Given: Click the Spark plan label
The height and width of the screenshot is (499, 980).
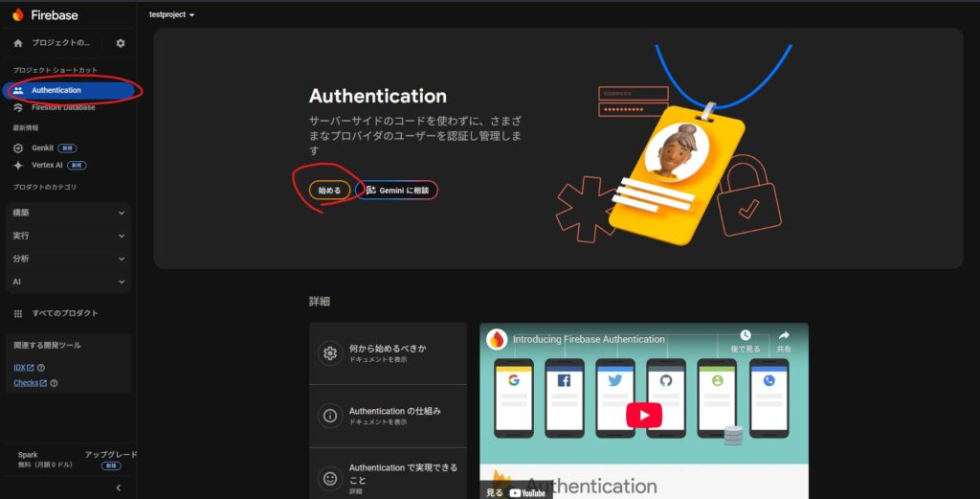Looking at the screenshot, I should (28, 455).
